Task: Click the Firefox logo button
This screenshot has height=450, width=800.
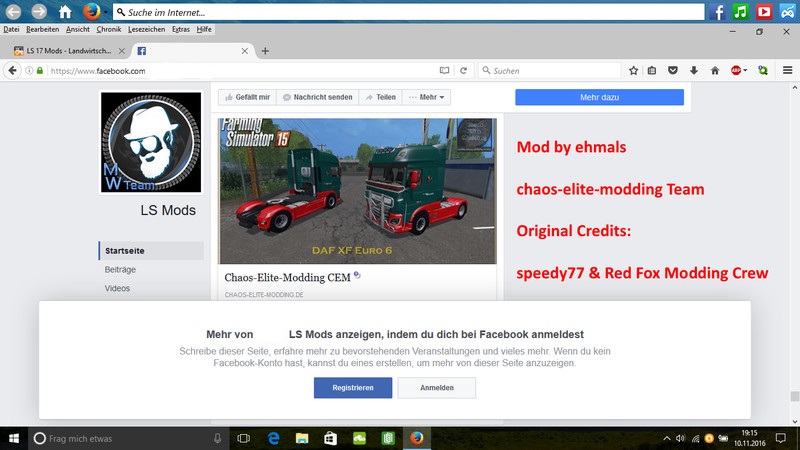Action: coord(91,11)
